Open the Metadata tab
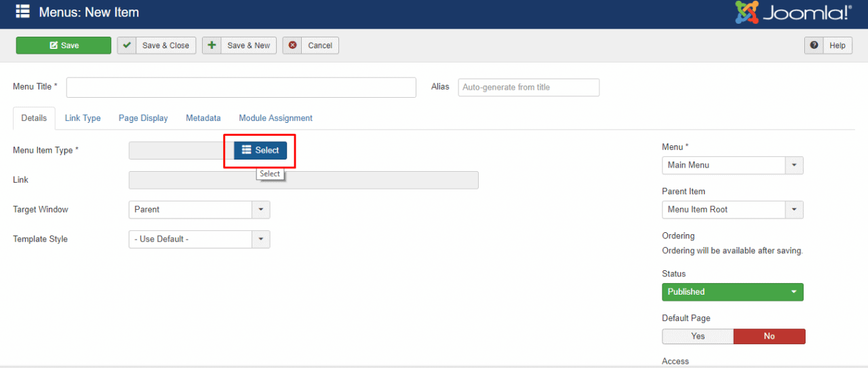This screenshot has width=868, height=368. tap(203, 118)
